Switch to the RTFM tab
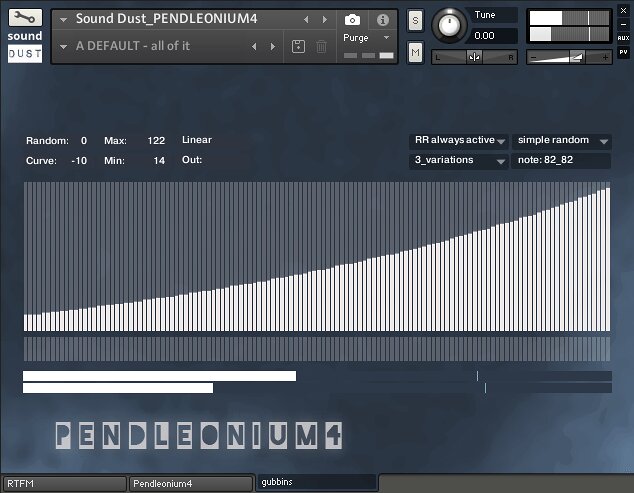This screenshot has height=493, width=634. [x=65, y=484]
